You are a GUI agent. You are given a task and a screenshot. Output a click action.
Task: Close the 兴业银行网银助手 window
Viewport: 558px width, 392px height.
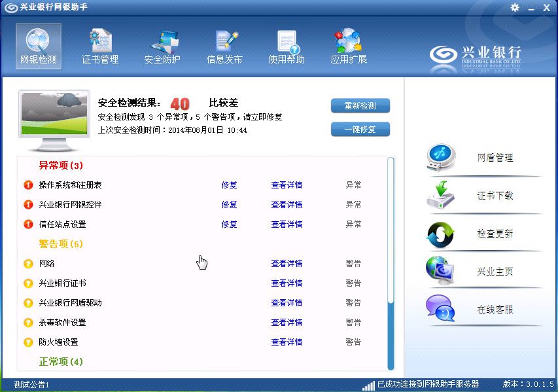pyautogui.click(x=547, y=8)
